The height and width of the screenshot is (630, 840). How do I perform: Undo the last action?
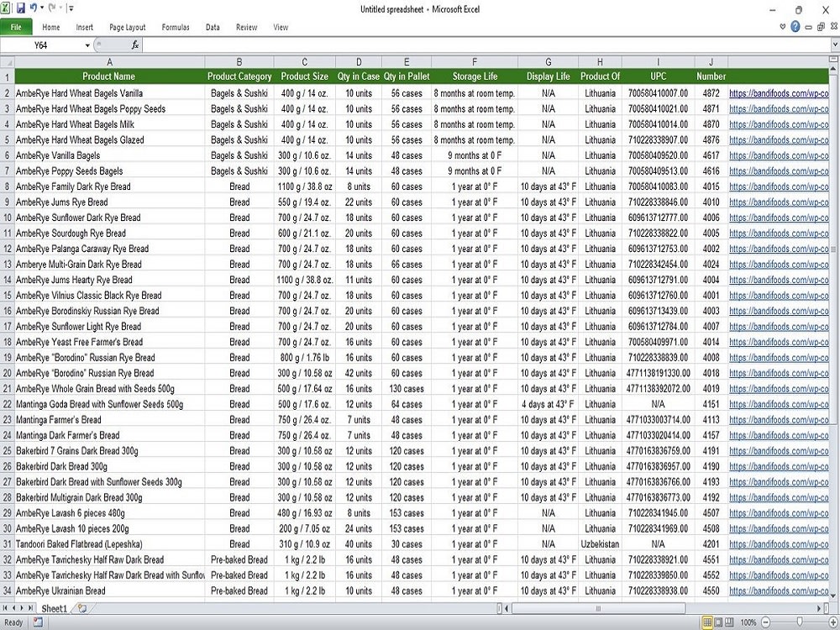pyautogui.click(x=34, y=8)
